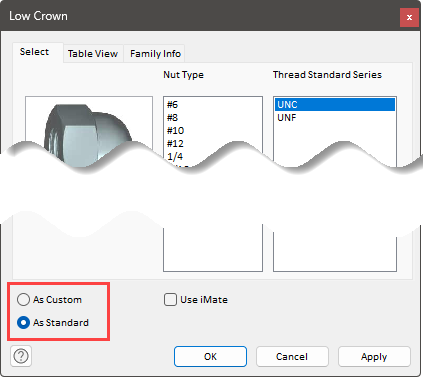423x378 pixels.
Task: Click the crown nut preview image
Action: click(89, 133)
